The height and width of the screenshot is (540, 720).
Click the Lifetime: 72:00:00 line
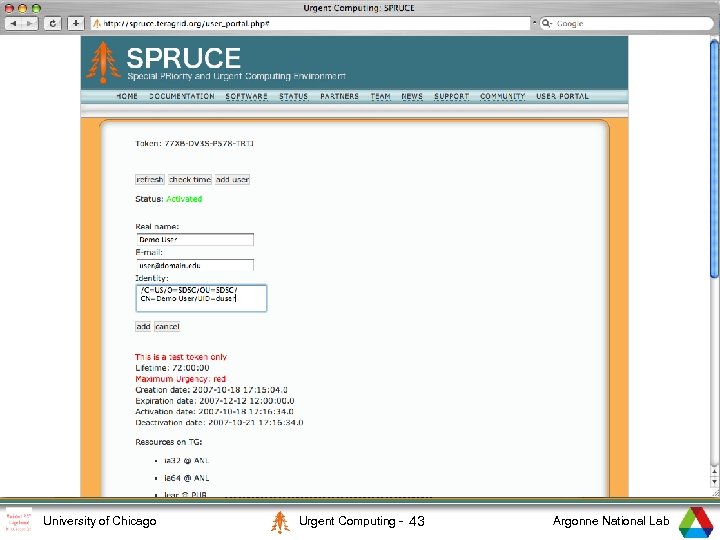click(172, 368)
